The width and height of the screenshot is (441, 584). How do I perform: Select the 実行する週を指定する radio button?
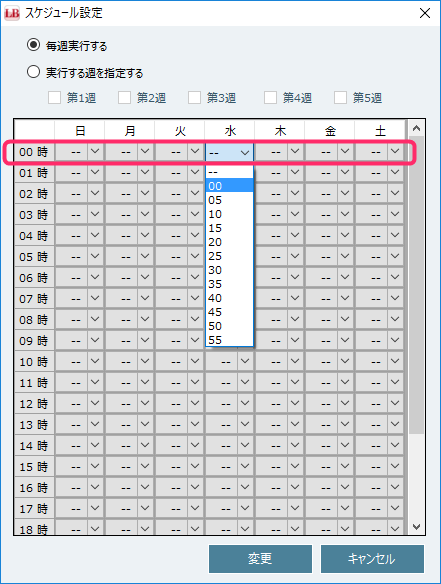coord(34,72)
